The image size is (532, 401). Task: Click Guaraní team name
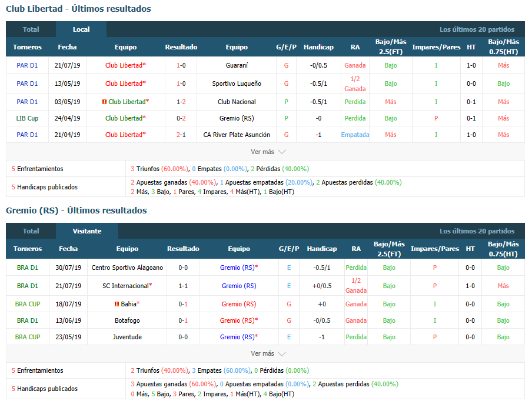pyautogui.click(x=237, y=65)
